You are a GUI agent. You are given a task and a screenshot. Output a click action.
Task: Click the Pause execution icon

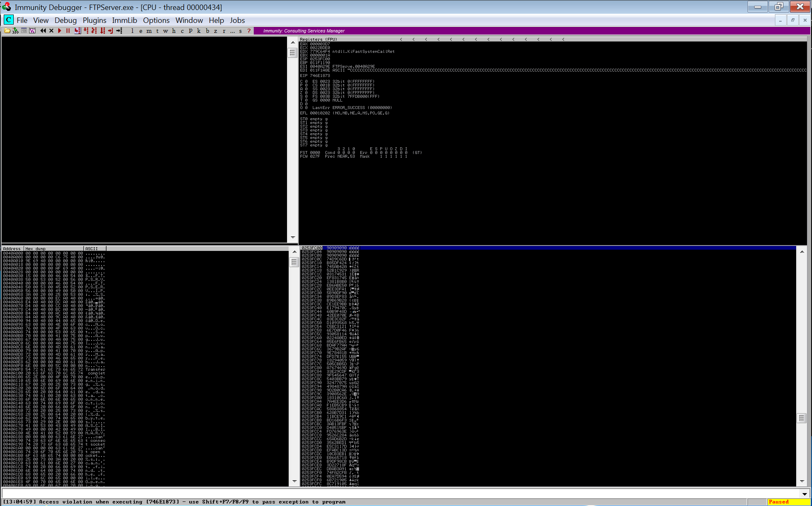pyautogui.click(x=68, y=31)
